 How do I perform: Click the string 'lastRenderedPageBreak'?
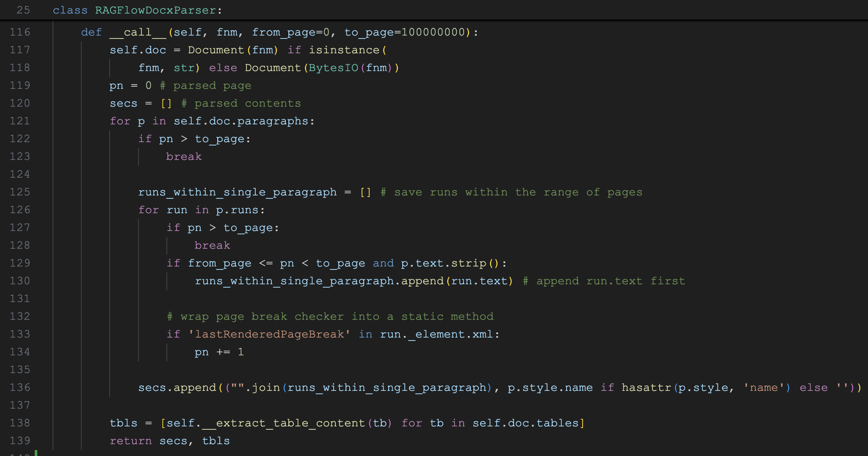tap(269, 334)
